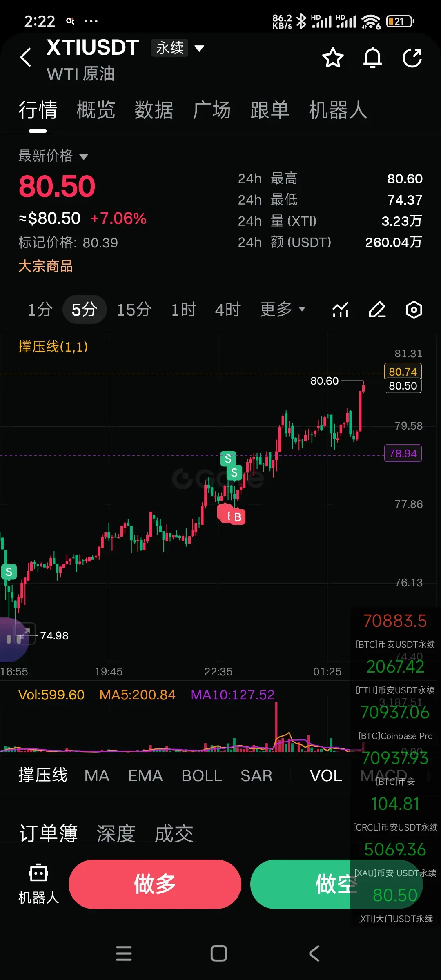Tap the upper S sell marker near 22:35

point(228,459)
